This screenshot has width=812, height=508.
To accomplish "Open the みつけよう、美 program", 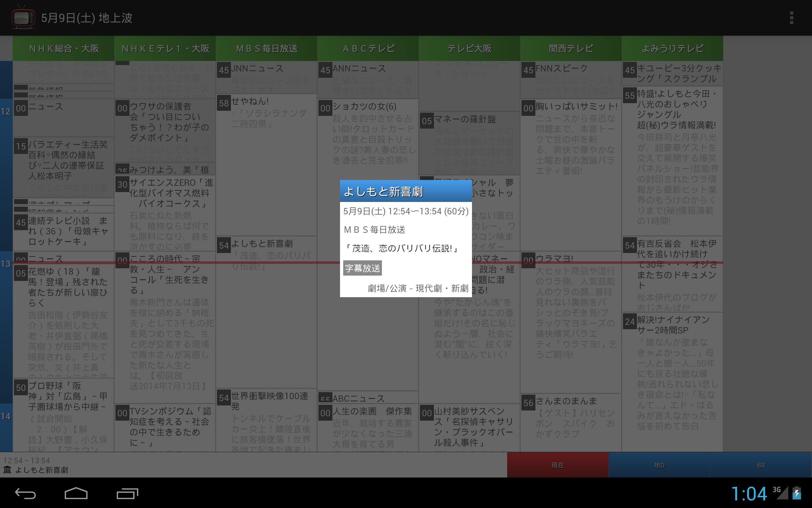I will [165, 169].
